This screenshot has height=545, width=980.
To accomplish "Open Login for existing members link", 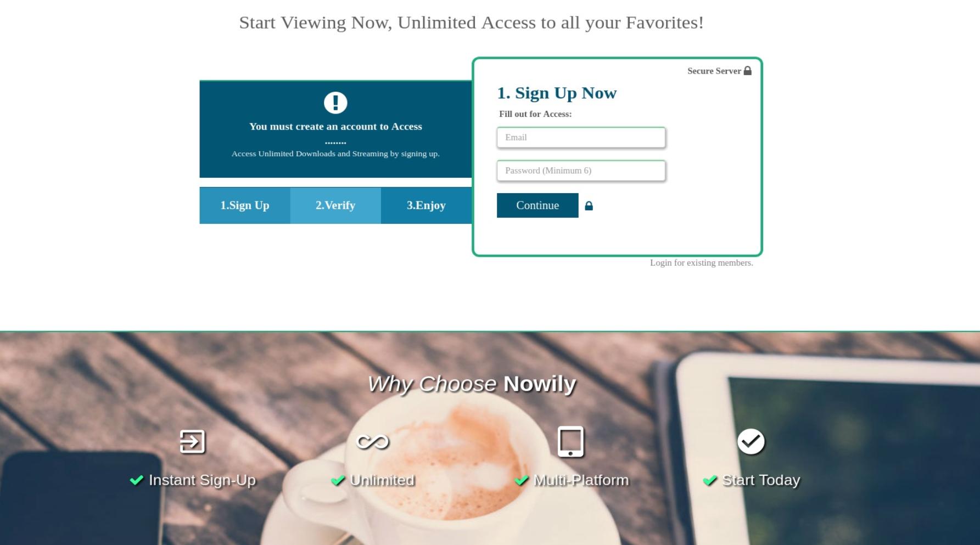I will 702,263.
